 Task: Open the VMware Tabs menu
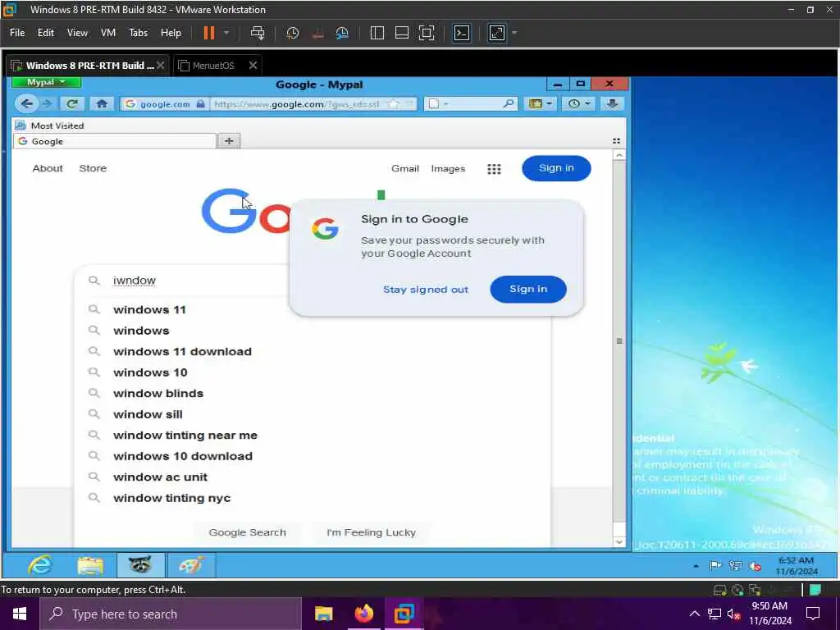[x=138, y=33]
